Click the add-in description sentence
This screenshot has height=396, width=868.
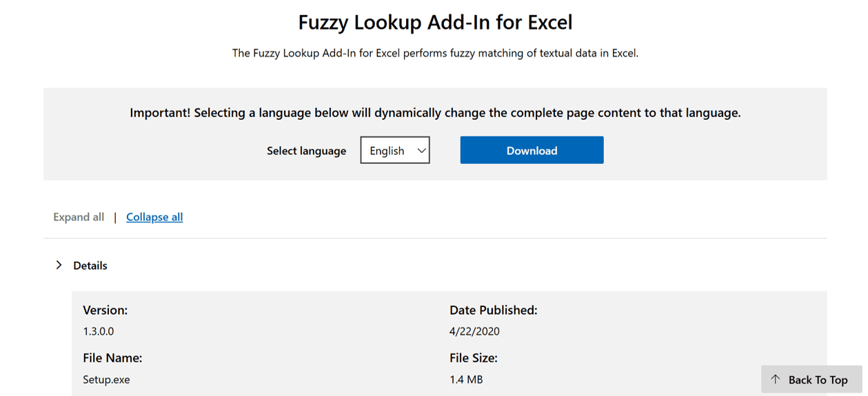point(435,53)
